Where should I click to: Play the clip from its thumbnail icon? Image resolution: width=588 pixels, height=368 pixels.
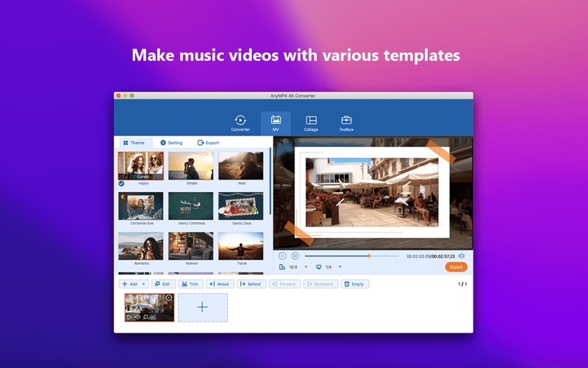(129, 317)
